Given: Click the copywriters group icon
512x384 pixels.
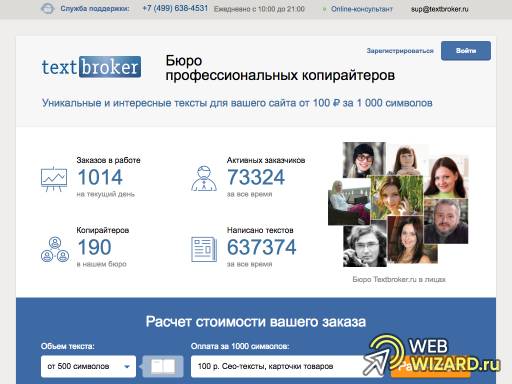Looking at the screenshot, I should tap(55, 249).
